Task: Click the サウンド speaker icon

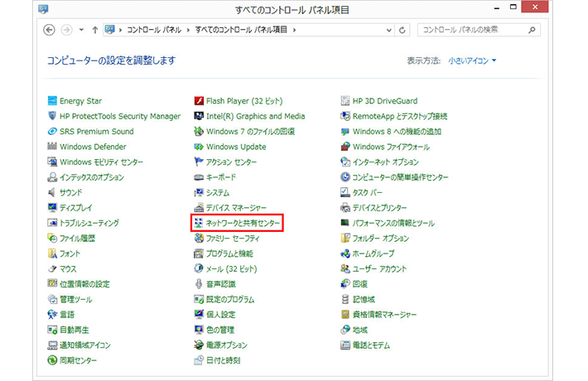Action: click(52, 192)
